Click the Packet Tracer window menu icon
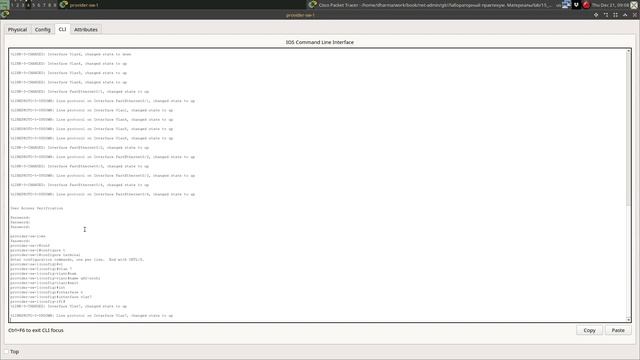The image size is (640, 360). (x=4, y=15)
